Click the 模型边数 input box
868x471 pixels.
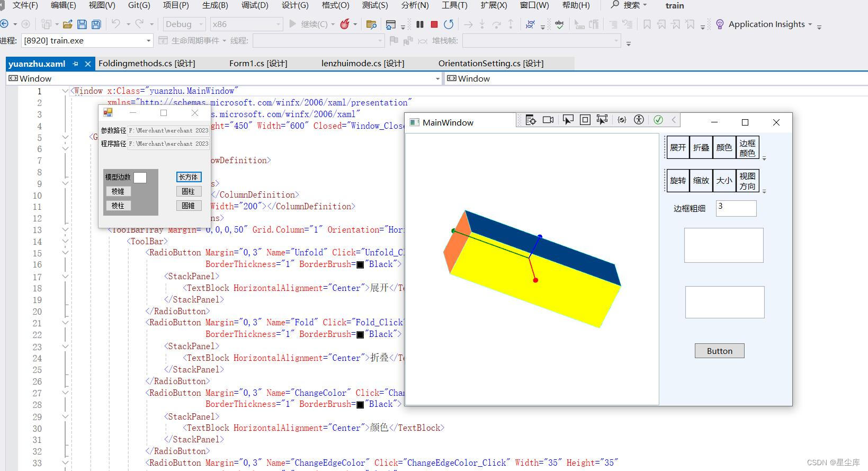140,177
